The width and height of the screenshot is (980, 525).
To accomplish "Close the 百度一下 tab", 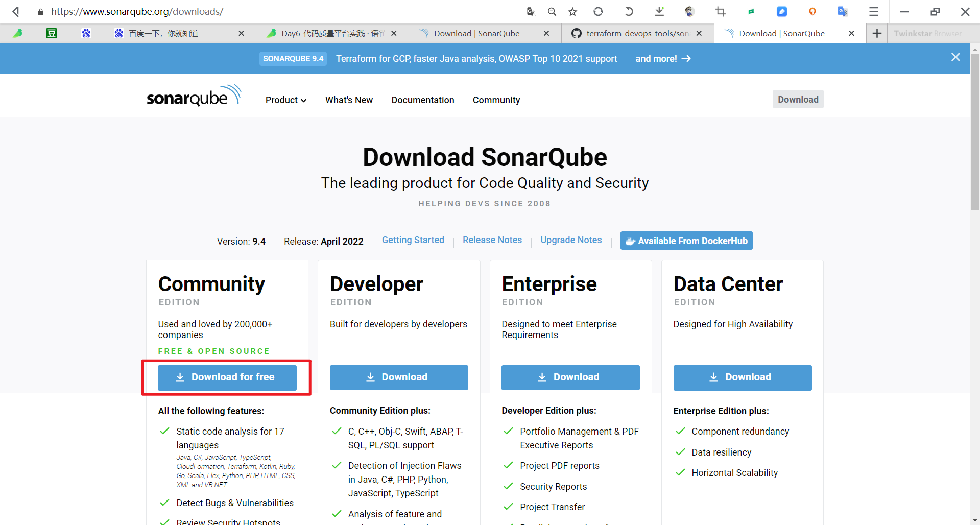I will point(241,33).
